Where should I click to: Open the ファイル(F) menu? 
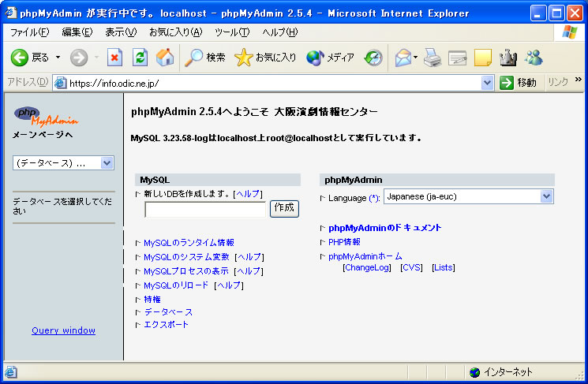coord(29,32)
